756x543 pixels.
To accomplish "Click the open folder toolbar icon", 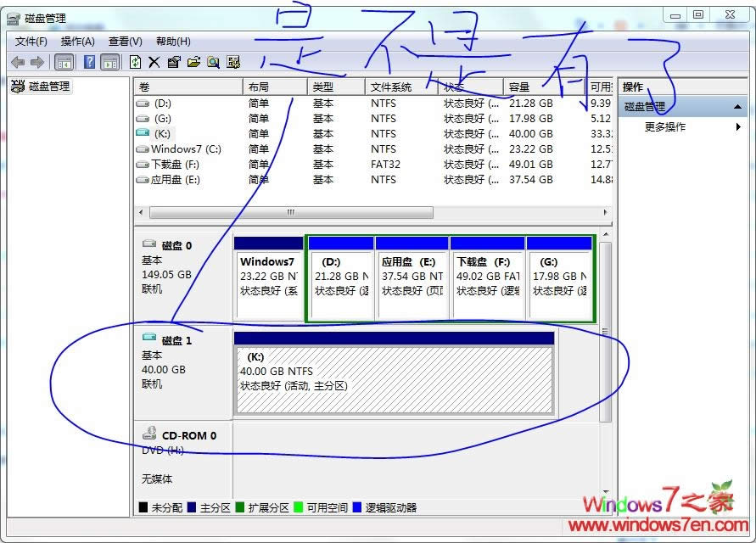I will coord(194,61).
